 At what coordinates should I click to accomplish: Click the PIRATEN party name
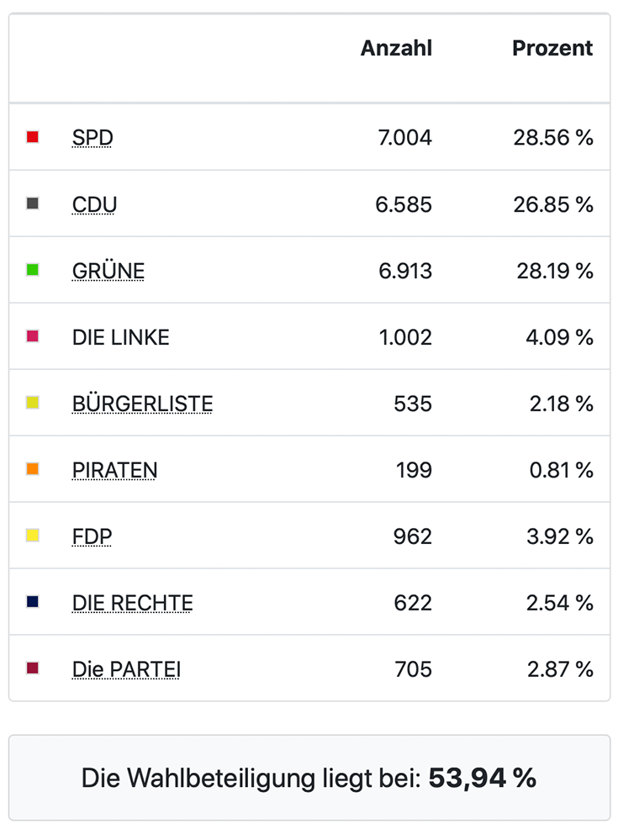(114, 470)
